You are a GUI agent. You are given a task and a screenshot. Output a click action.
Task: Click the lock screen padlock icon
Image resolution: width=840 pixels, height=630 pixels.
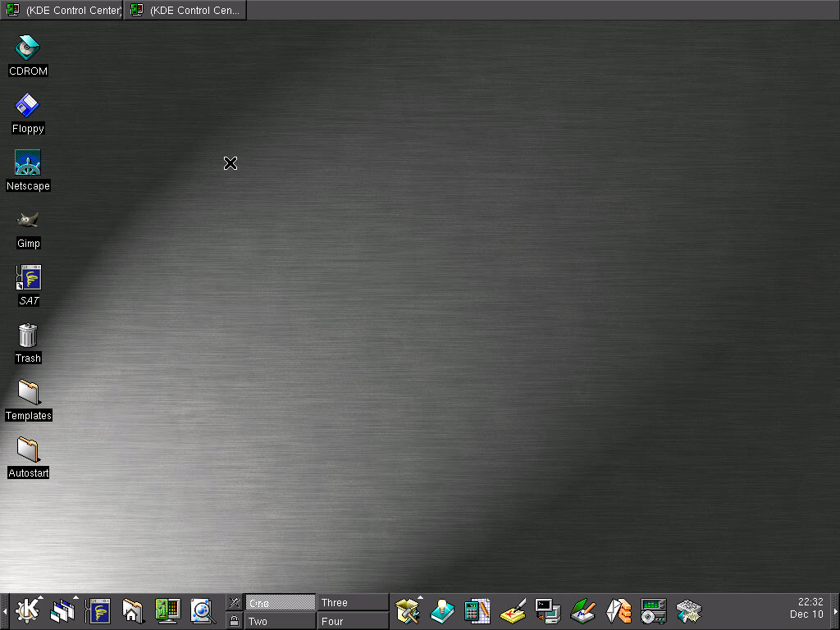click(235, 621)
